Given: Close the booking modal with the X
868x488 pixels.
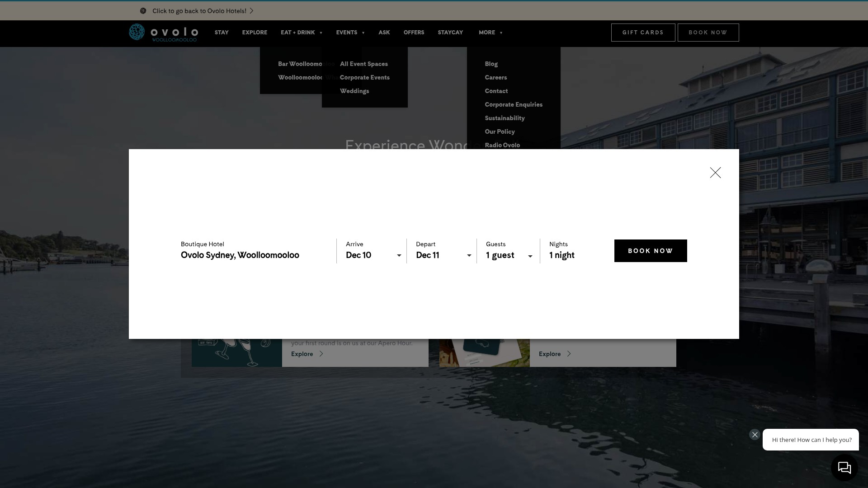Looking at the screenshot, I should (715, 173).
